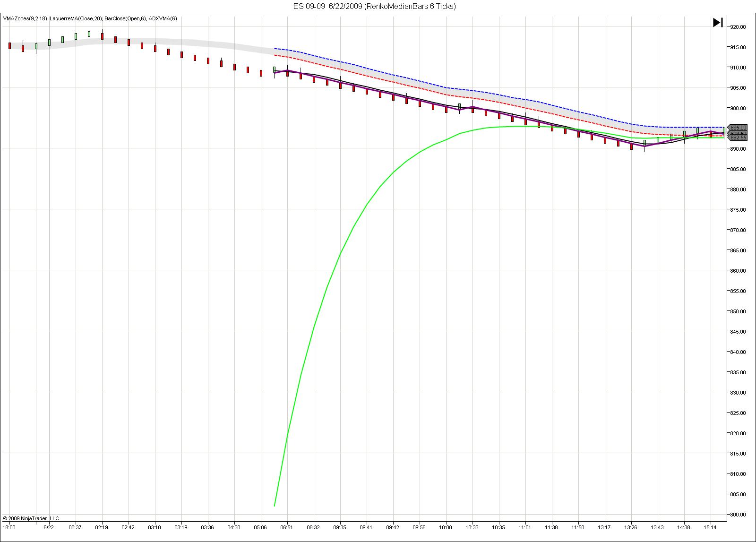Click the 800.00 price axis label
The width and height of the screenshot is (756, 542).
pyautogui.click(x=738, y=515)
